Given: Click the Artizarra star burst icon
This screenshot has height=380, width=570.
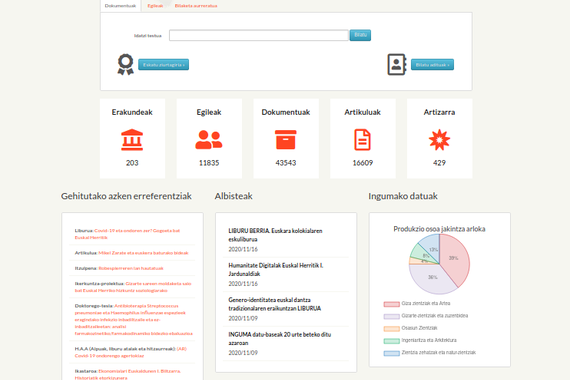Looking at the screenshot, I should tap(439, 140).
